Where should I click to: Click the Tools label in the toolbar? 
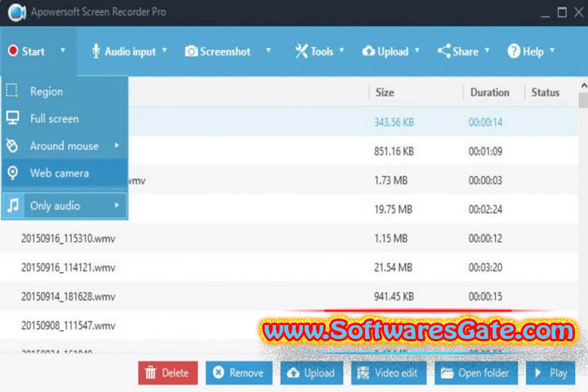(x=322, y=51)
